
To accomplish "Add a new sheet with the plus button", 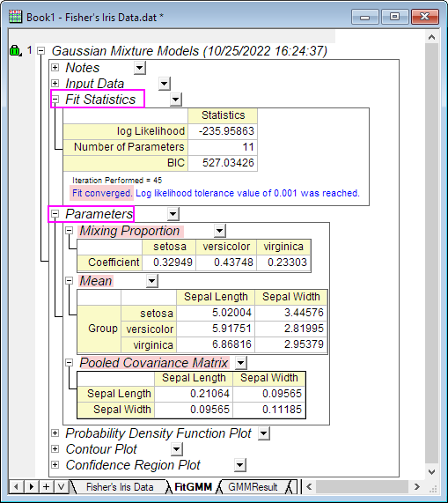I will [46, 487].
